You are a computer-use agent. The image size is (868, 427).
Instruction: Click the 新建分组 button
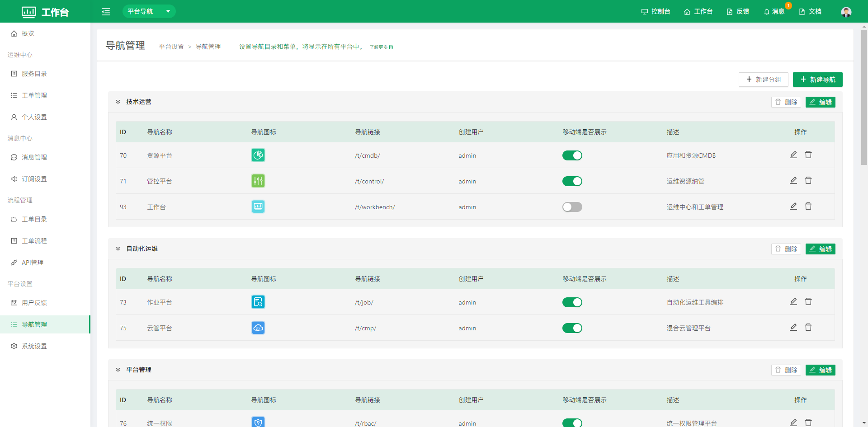pos(764,80)
